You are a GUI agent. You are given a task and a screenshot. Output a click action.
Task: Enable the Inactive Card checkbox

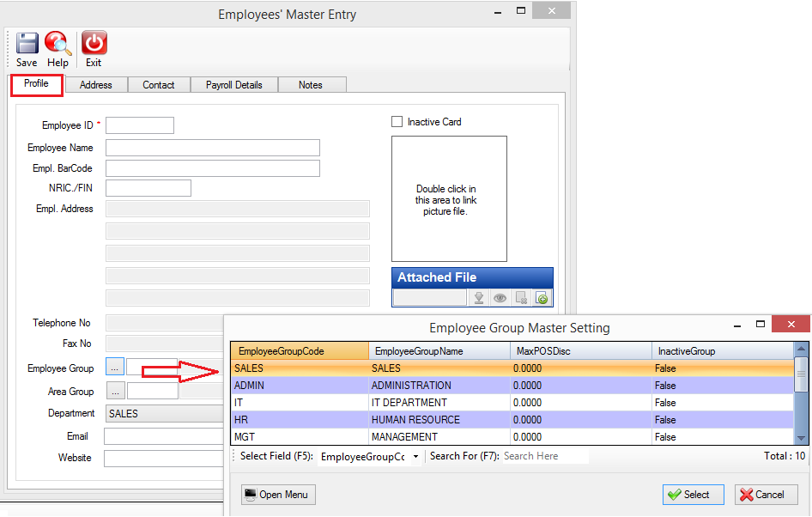click(397, 122)
